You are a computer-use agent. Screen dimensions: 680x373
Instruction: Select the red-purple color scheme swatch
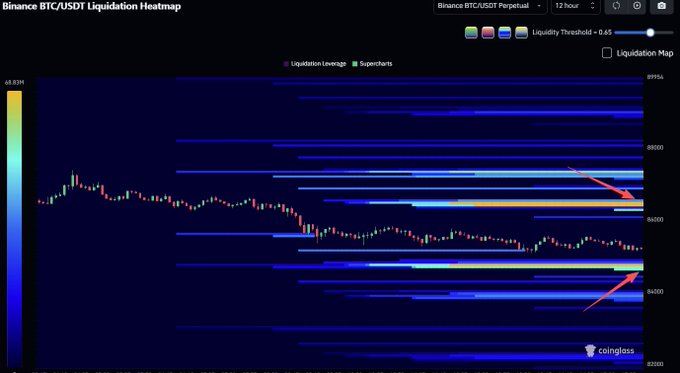coord(488,33)
